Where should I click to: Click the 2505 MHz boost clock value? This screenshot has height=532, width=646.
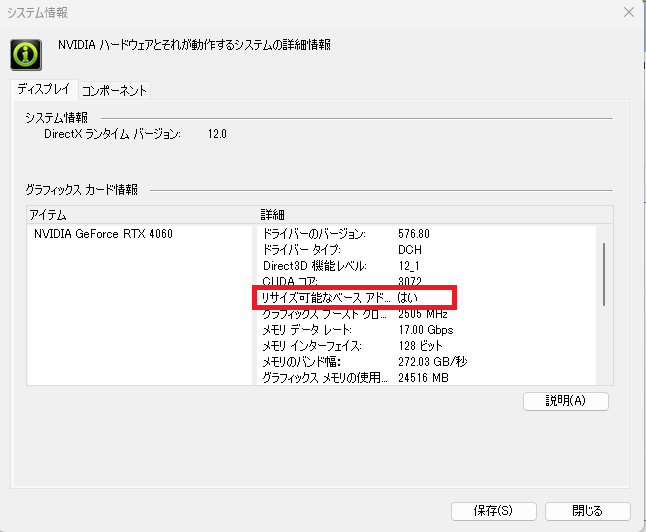(423, 314)
